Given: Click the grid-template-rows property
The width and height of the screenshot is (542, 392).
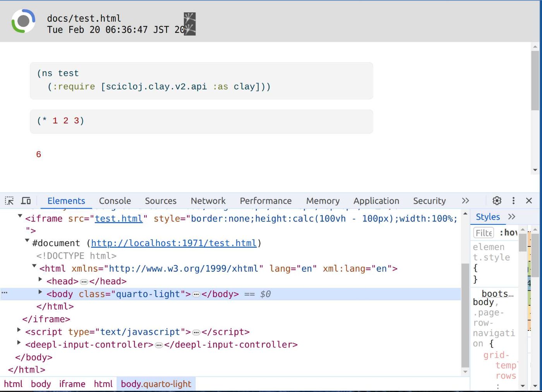Looking at the screenshot, I should [499, 365].
